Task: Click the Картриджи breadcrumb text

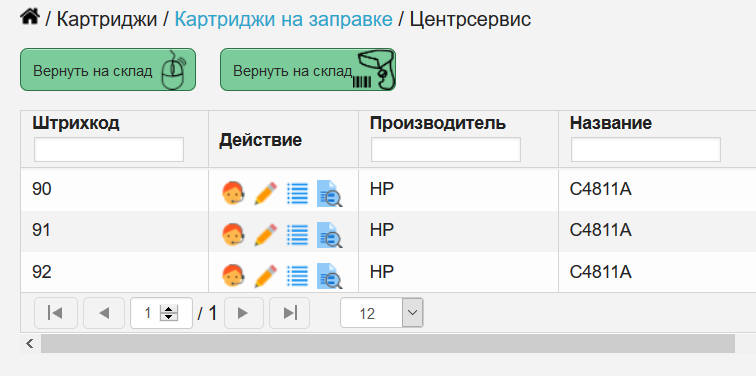Action: click(107, 19)
